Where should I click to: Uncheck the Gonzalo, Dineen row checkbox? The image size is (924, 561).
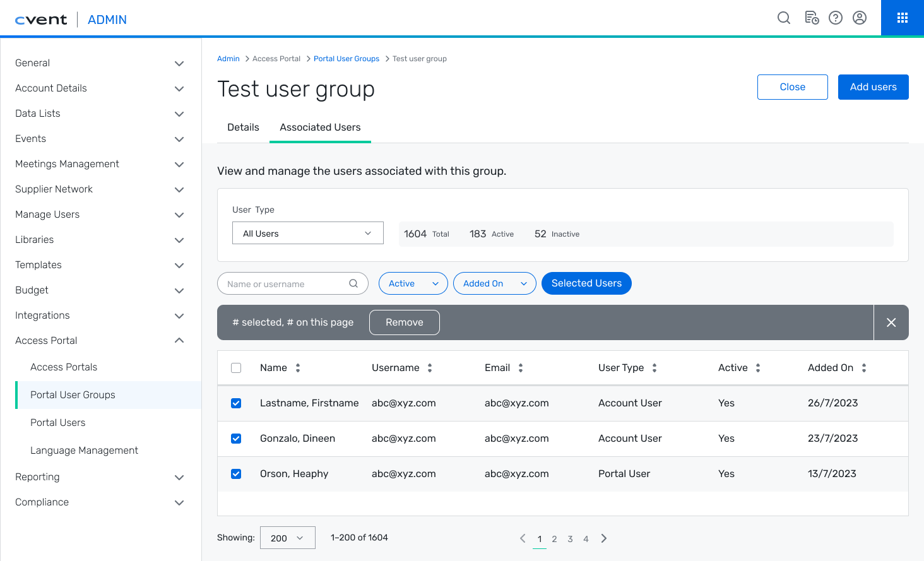click(x=236, y=439)
